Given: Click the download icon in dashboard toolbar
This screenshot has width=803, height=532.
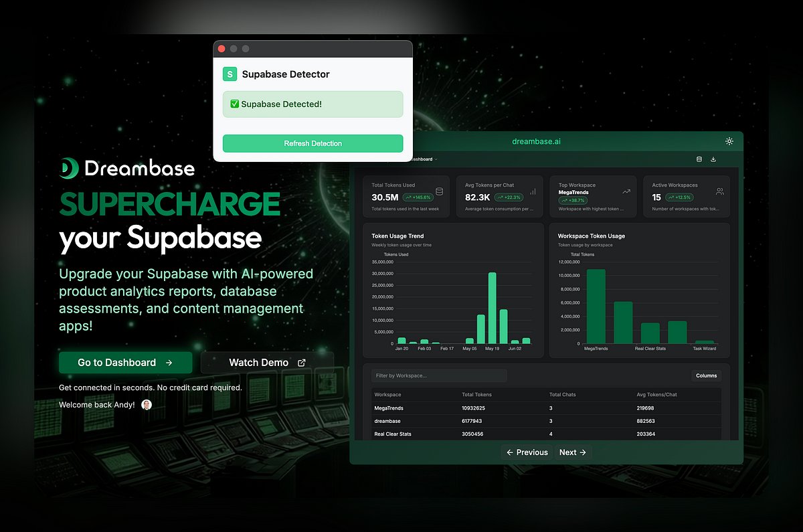Looking at the screenshot, I should tap(713, 159).
